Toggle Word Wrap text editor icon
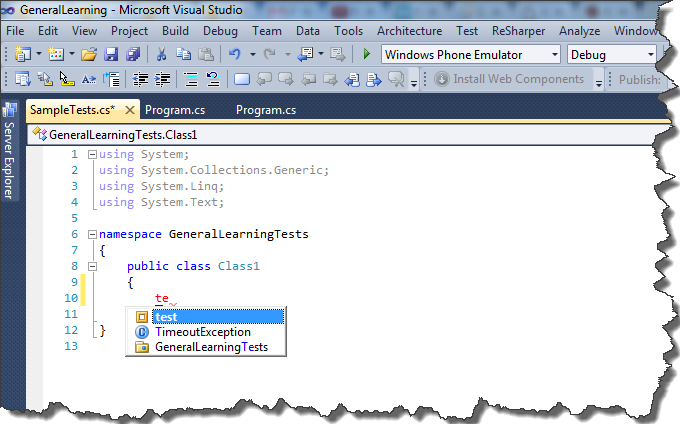The height and width of the screenshot is (424, 680). pyautogui.click(x=111, y=79)
